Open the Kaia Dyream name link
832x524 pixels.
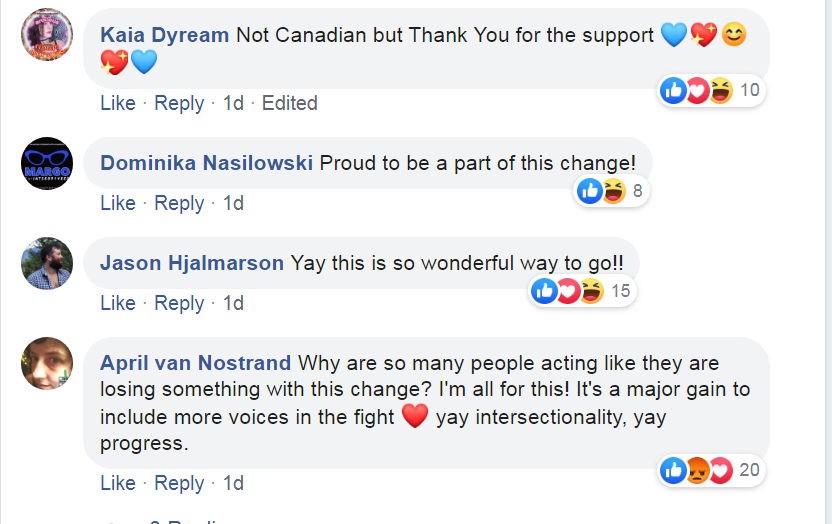pyautogui.click(x=165, y=35)
